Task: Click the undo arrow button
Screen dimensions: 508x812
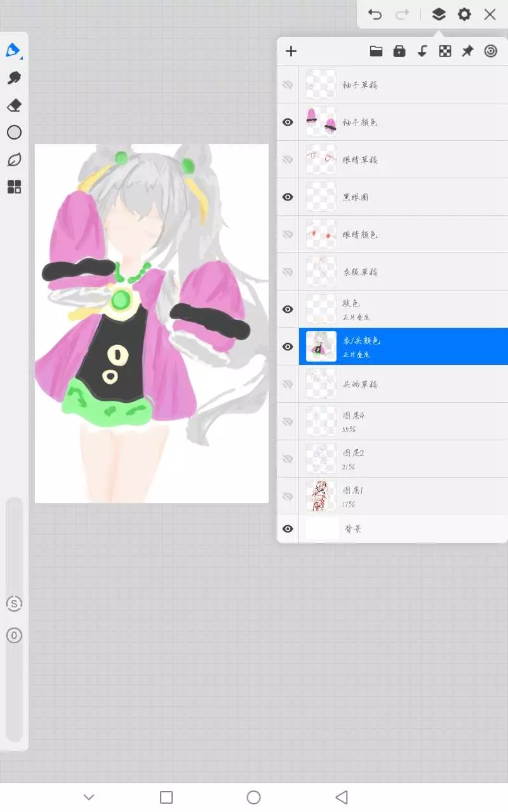Action: coord(375,14)
